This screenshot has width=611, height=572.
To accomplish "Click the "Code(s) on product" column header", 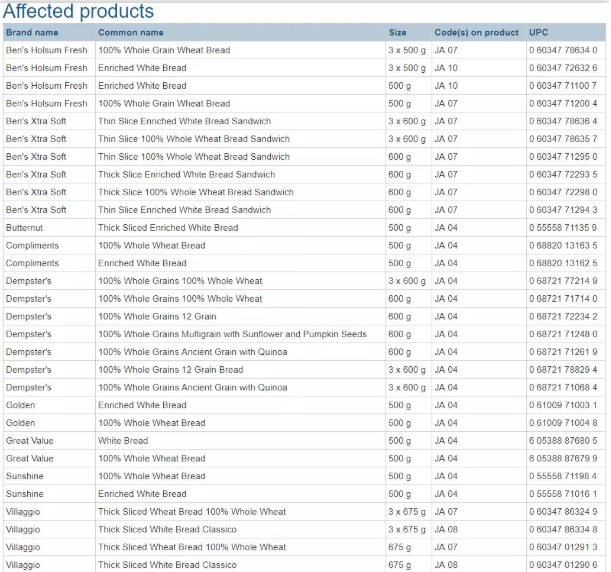I will (x=477, y=32).
